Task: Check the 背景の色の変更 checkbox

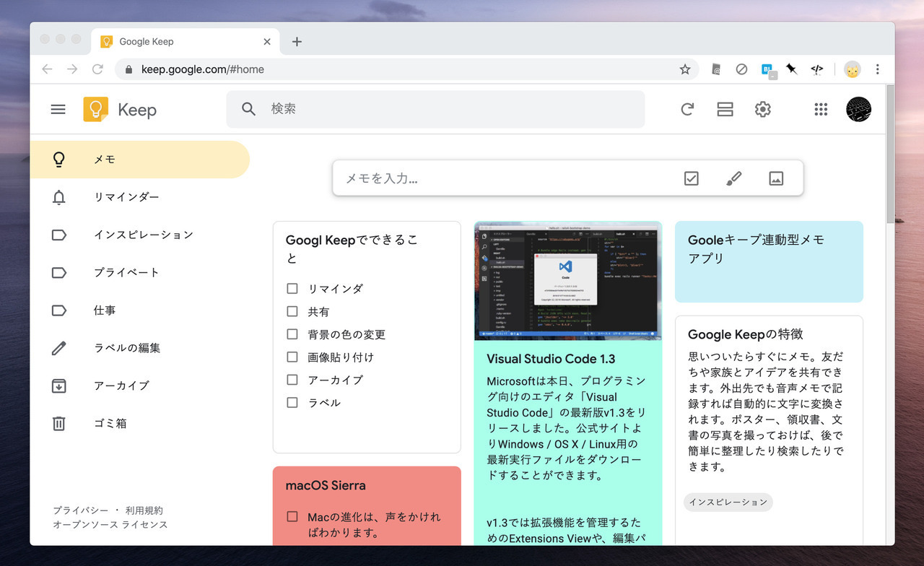Action: tap(292, 334)
